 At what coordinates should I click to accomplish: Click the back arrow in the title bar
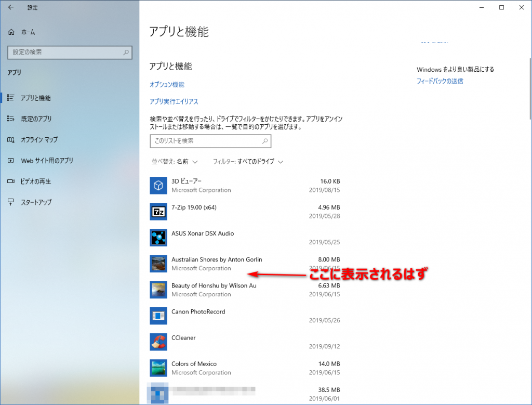pyautogui.click(x=11, y=8)
